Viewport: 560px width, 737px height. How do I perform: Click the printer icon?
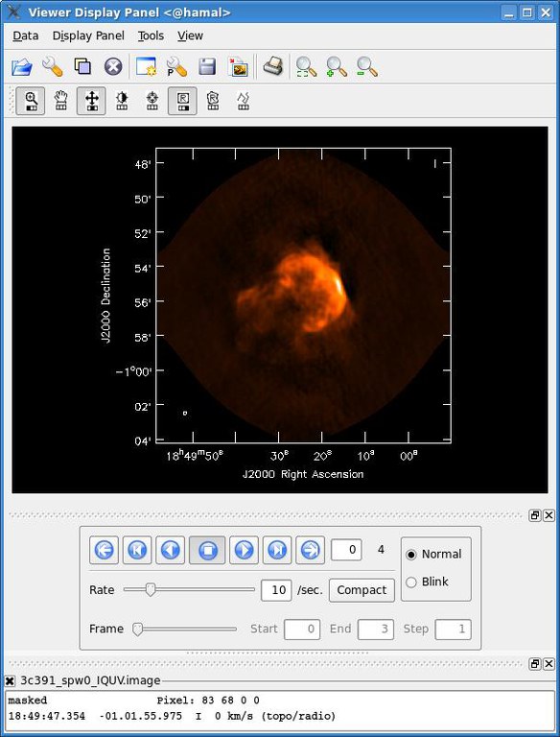tap(273, 66)
